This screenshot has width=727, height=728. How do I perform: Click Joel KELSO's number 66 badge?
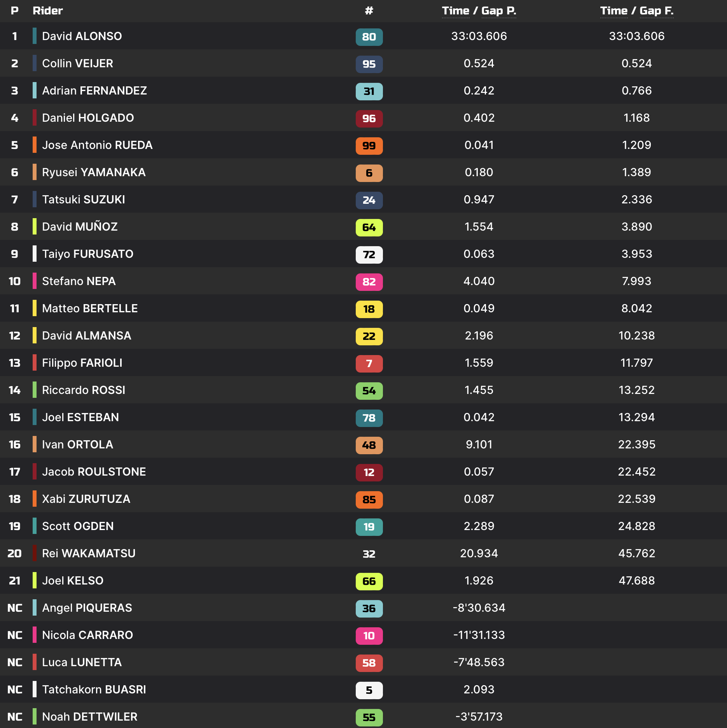tap(369, 581)
